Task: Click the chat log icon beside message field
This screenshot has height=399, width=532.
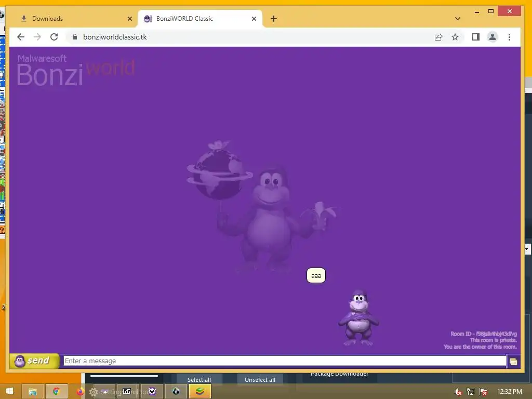Action: coord(513,362)
